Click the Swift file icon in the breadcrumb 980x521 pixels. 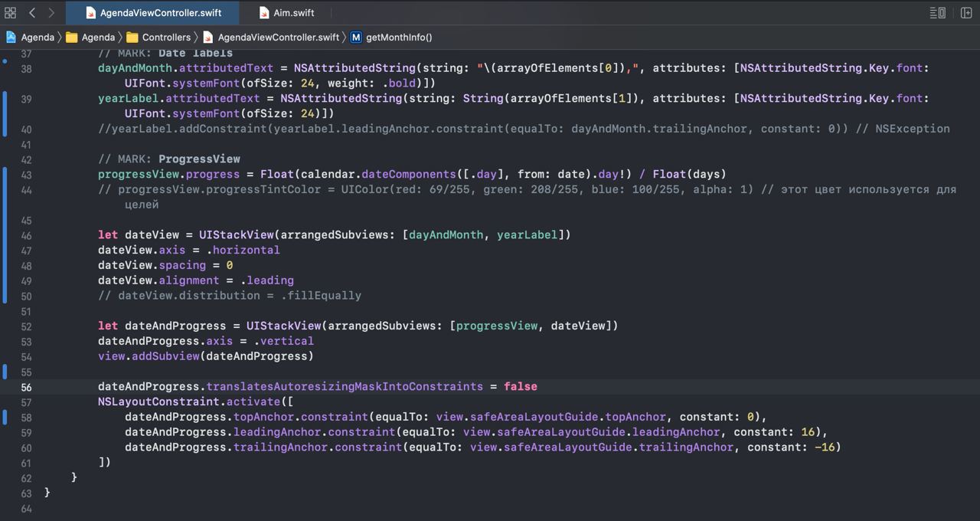[x=207, y=37]
